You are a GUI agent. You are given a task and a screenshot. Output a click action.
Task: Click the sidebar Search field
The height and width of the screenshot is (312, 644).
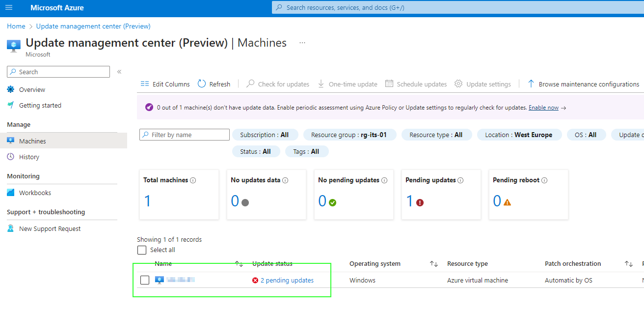tap(58, 72)
